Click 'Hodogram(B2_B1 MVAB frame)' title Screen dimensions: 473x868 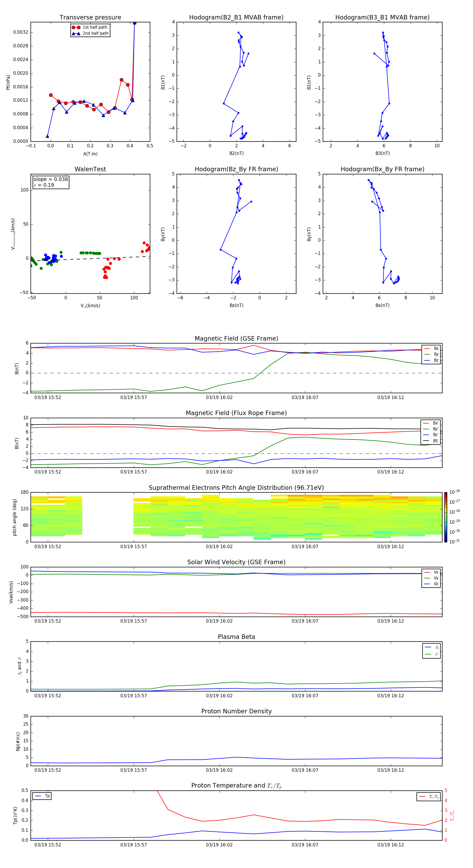click(236, 18)
